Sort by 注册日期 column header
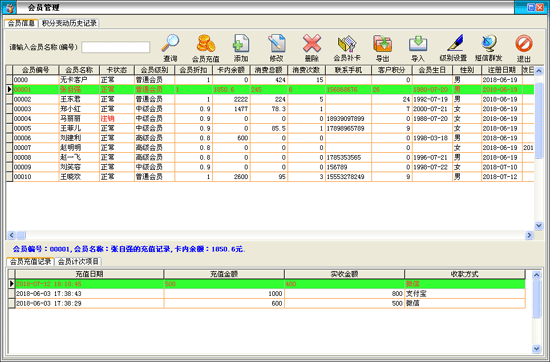The height and width of the screenshot is (362, 550). tap(502, 70)
